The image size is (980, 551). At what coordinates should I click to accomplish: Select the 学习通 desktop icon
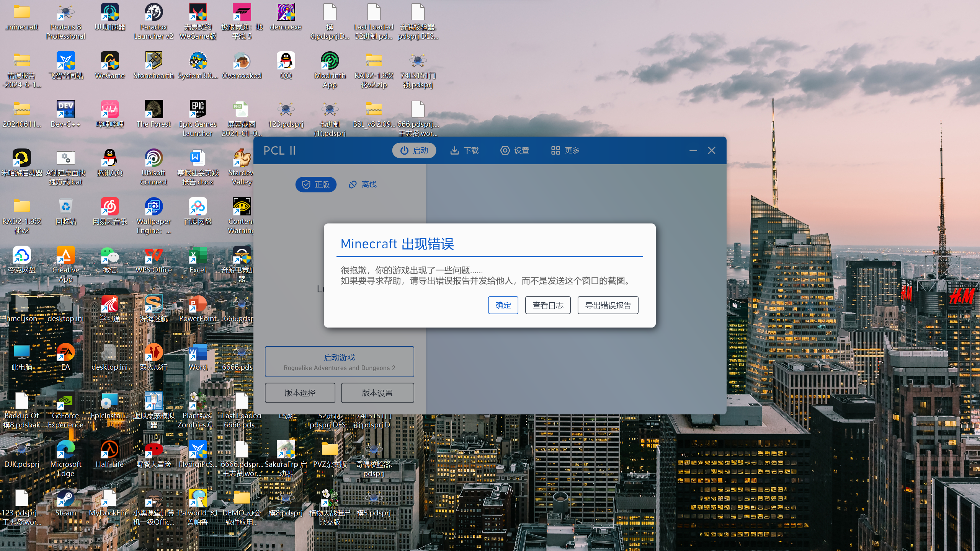(x=110, y=309)
